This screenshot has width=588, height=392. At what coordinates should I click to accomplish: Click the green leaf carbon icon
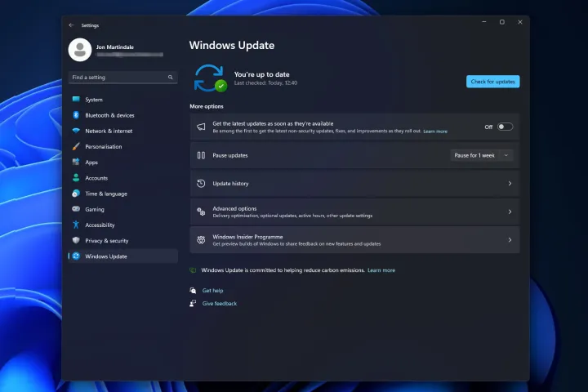coord(193,270)
